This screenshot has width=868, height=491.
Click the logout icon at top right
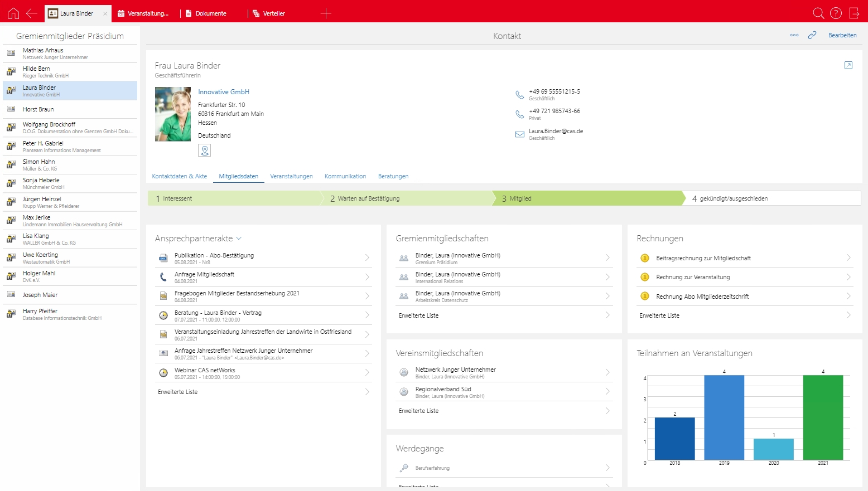tap(854, 13)
